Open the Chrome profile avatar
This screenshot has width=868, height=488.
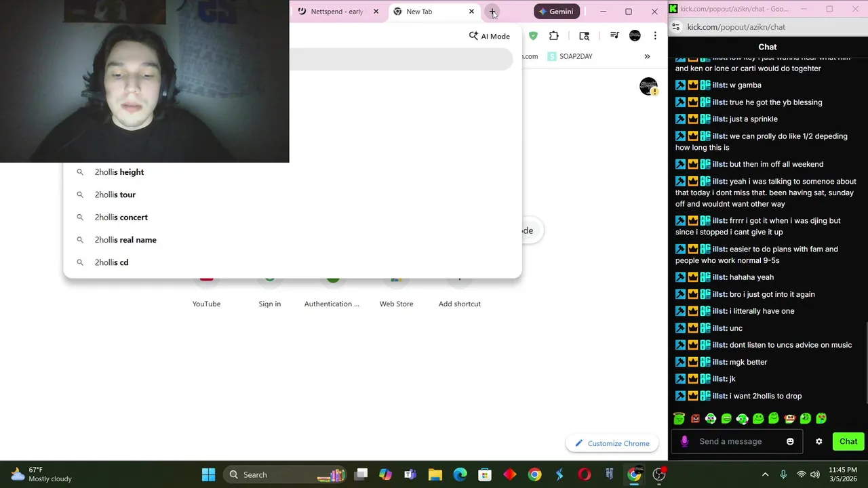635,36
